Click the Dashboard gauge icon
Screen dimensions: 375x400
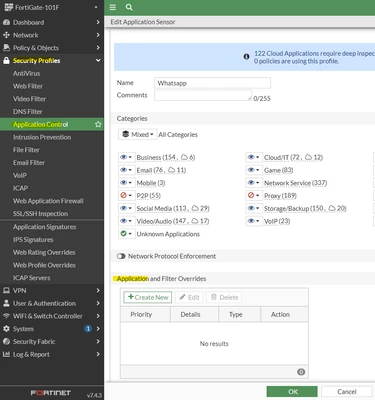(6, 22)
